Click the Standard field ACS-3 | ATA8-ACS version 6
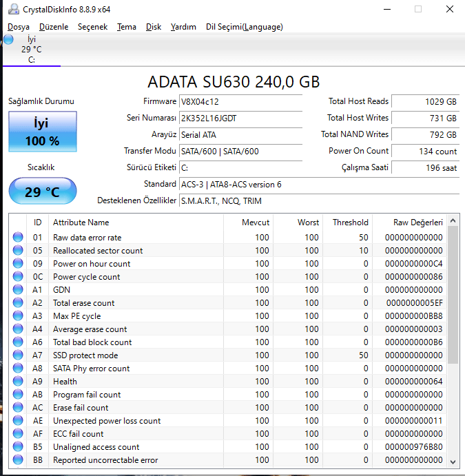The height and width of the screenshot is (476, 465). click(320, 184)
